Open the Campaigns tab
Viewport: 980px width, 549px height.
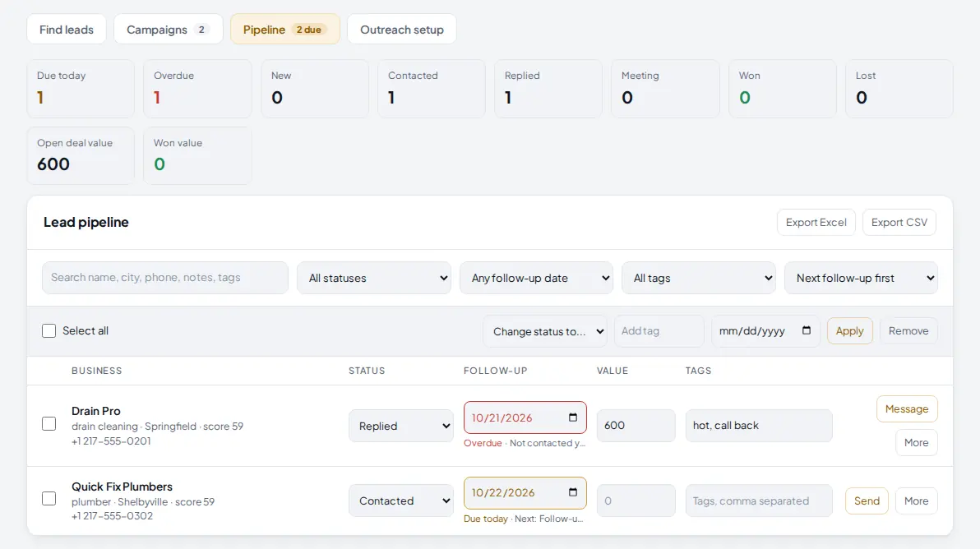pos(168,30)
